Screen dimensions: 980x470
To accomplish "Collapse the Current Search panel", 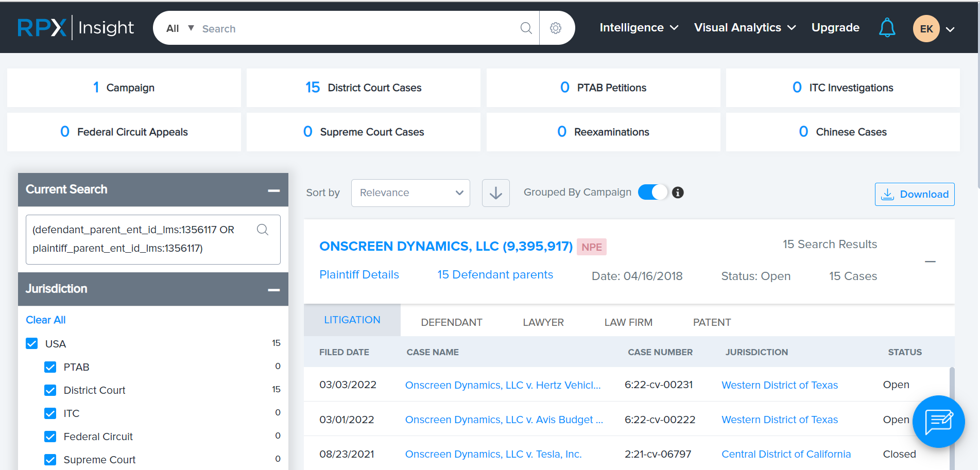I will [274, 190].
